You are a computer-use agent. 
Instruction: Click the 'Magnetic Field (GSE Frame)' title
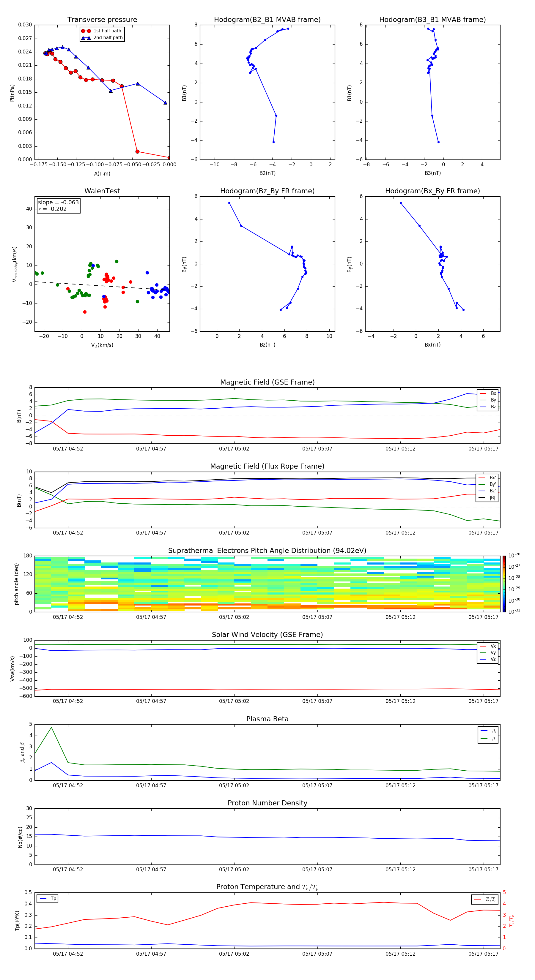[x=267, y=382]
